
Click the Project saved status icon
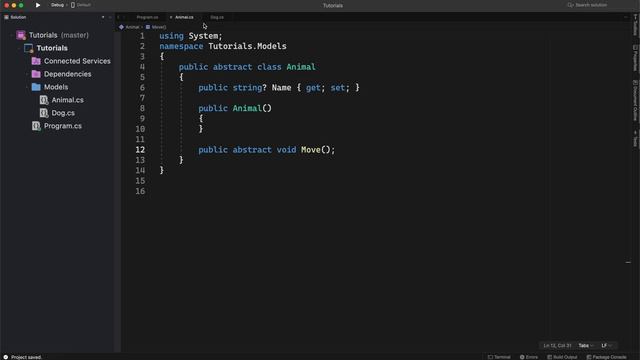click(x=6, y=357)
